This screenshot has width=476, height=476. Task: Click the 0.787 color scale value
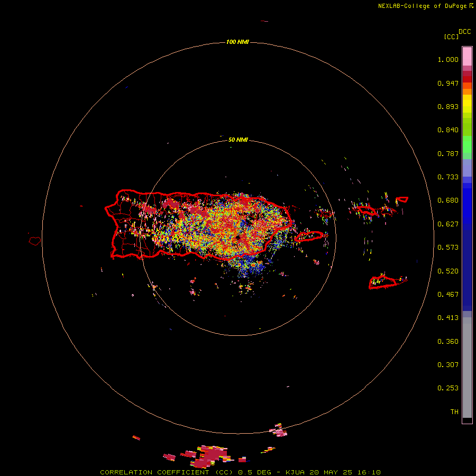pos(448,153)
